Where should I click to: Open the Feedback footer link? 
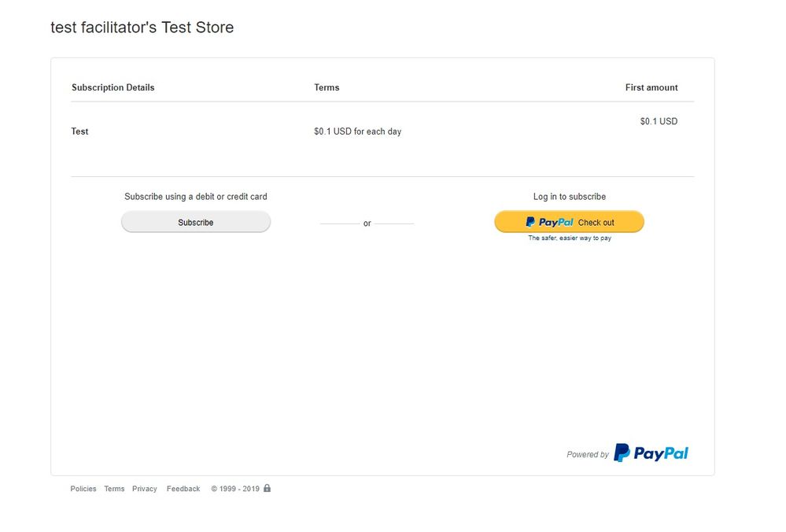click(x=183, y=489)
